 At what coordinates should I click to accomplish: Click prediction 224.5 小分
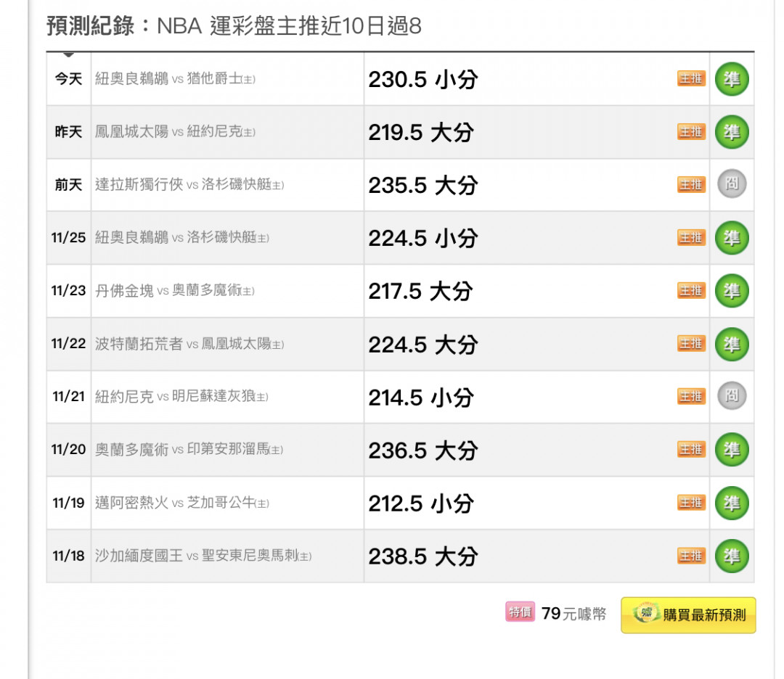pos(423,239)
